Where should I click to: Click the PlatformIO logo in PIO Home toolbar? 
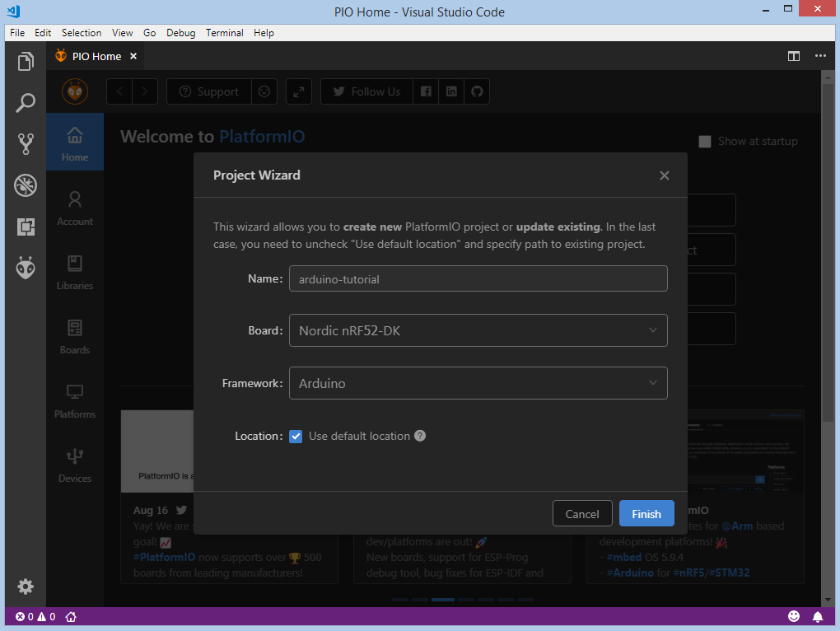point(75,91)
